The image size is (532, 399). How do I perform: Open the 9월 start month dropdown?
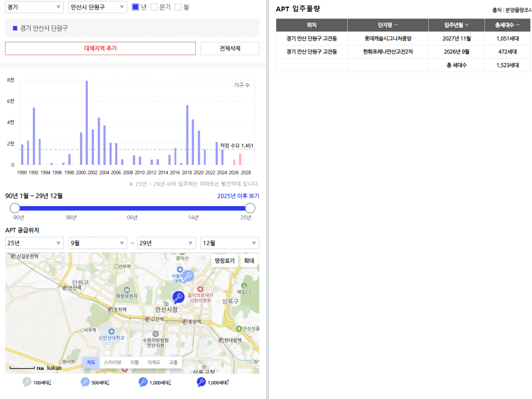(x=98, y=243)
